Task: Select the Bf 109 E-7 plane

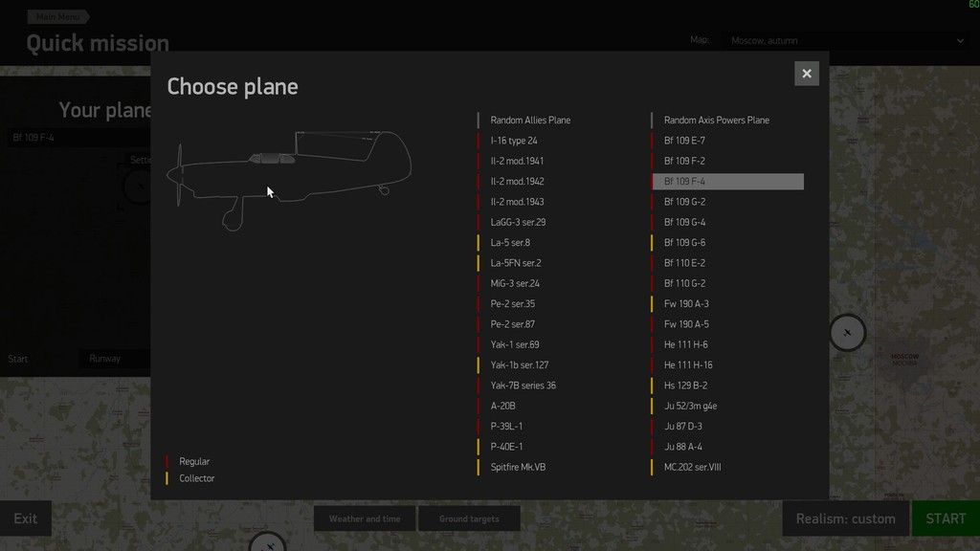Action: click(x=684, y=141)
